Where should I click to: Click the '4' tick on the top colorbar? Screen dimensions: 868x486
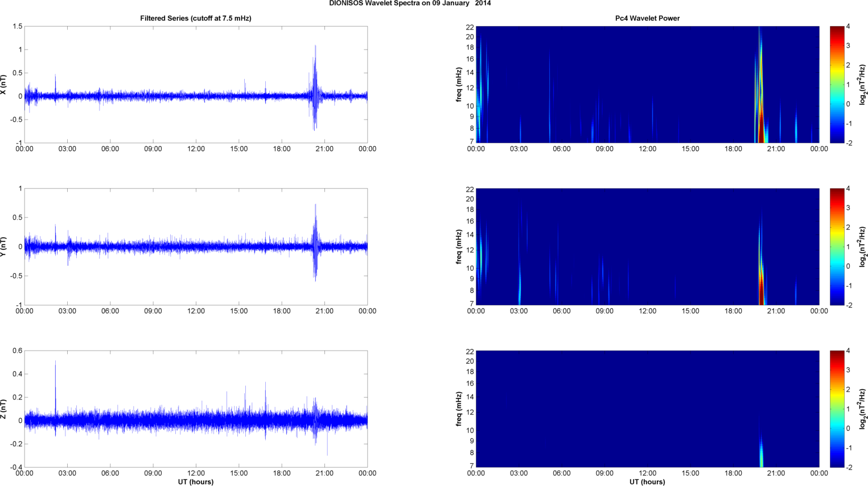pos(848,26)
